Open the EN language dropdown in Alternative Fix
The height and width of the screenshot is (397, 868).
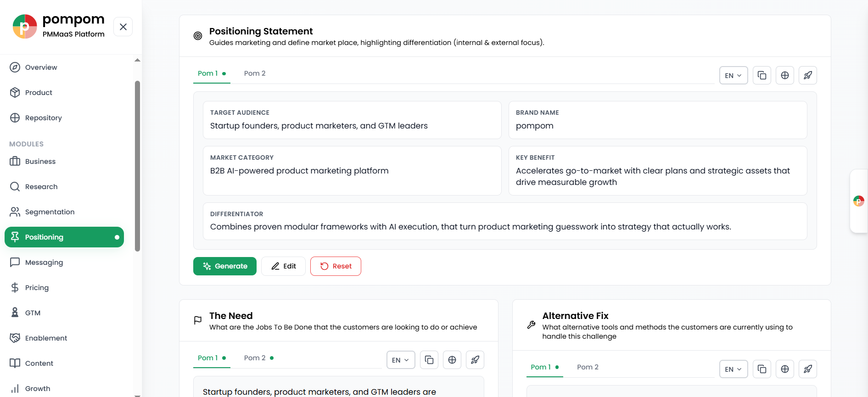(734, 369)
